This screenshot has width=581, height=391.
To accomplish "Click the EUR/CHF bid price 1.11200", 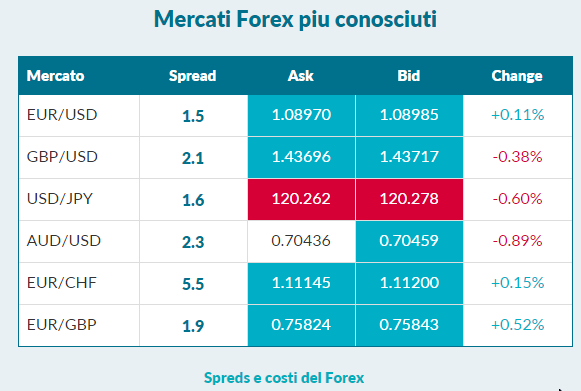I will coord(409,284).
